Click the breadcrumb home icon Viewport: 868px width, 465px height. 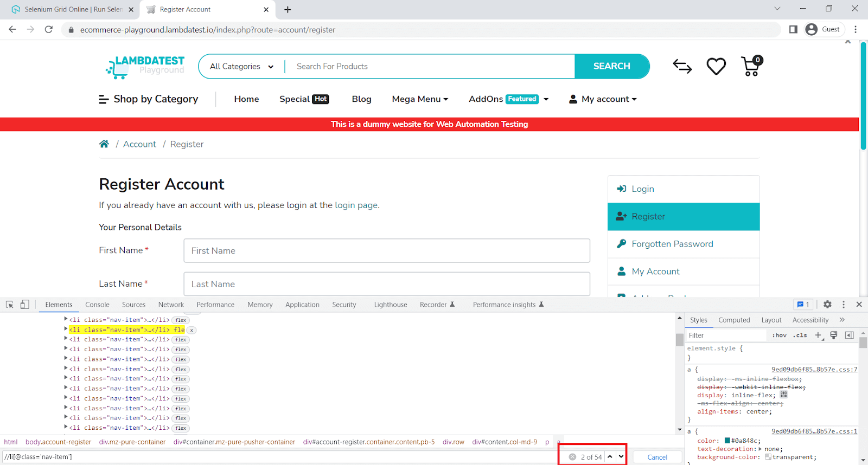[x=104, y=144]
